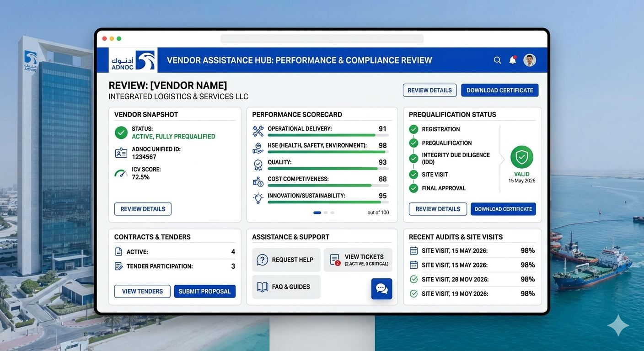Click the Prequalification check mark
Viewport: 644px width, 351px height.
tap(413, 143)
